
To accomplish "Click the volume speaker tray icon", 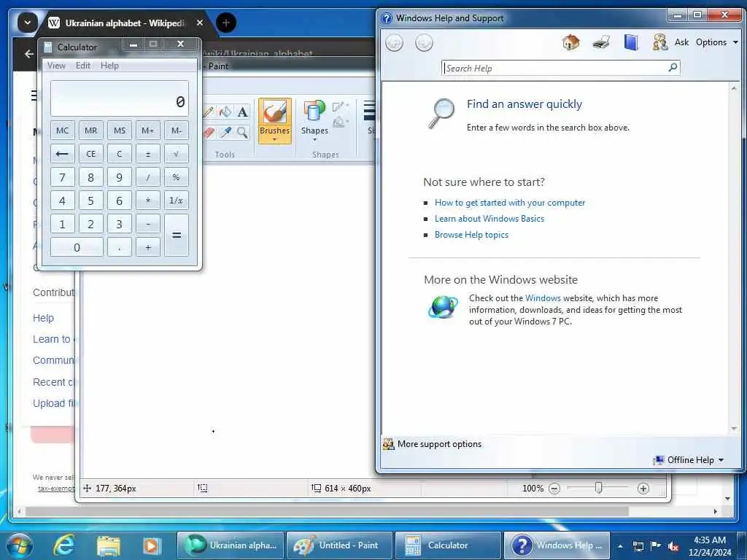I will click(x=673, y=546).
